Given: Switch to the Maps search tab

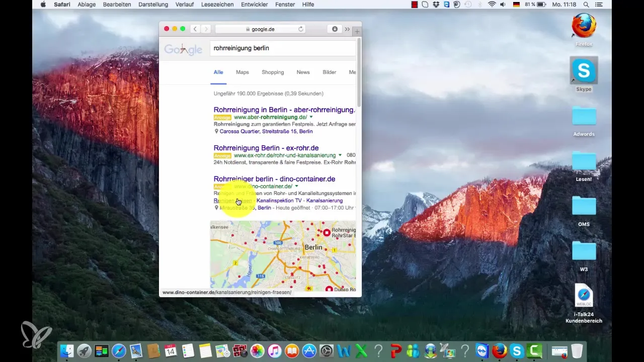Looking at the screenshot, I should (x=243, y=72).
